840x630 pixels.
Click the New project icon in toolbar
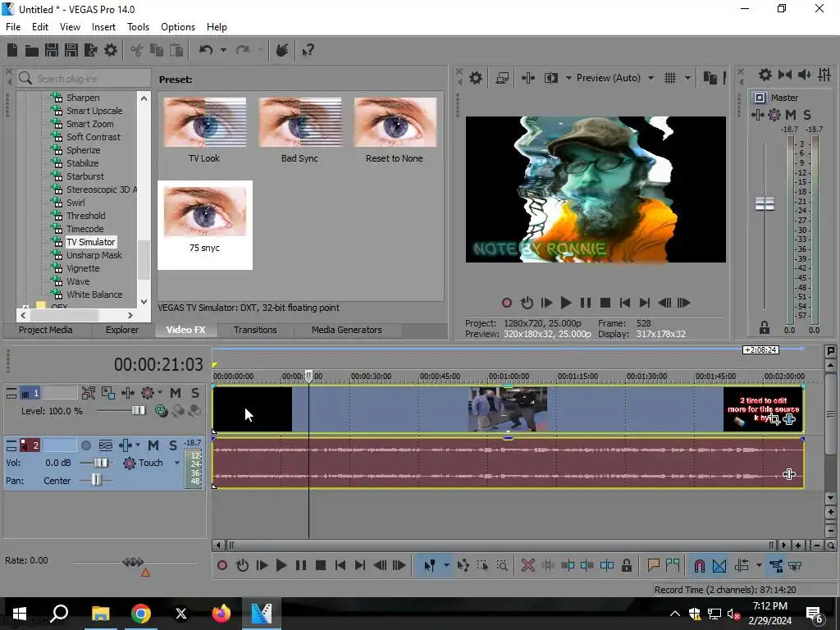click(11, 50)
